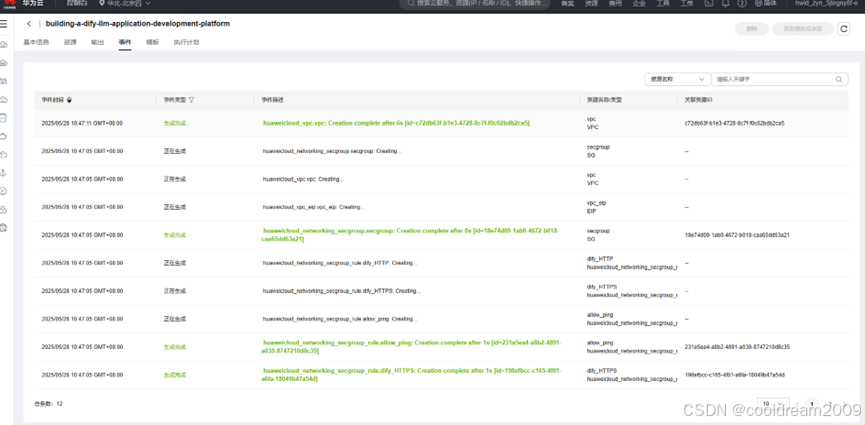Click the three-circle cluster sidebar icon

3,209
